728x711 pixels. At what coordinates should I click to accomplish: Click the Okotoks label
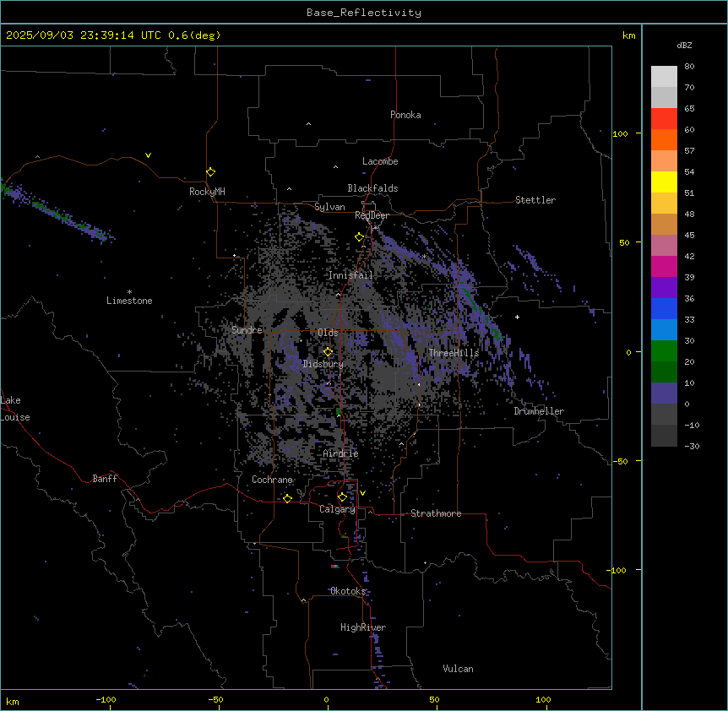348,591
